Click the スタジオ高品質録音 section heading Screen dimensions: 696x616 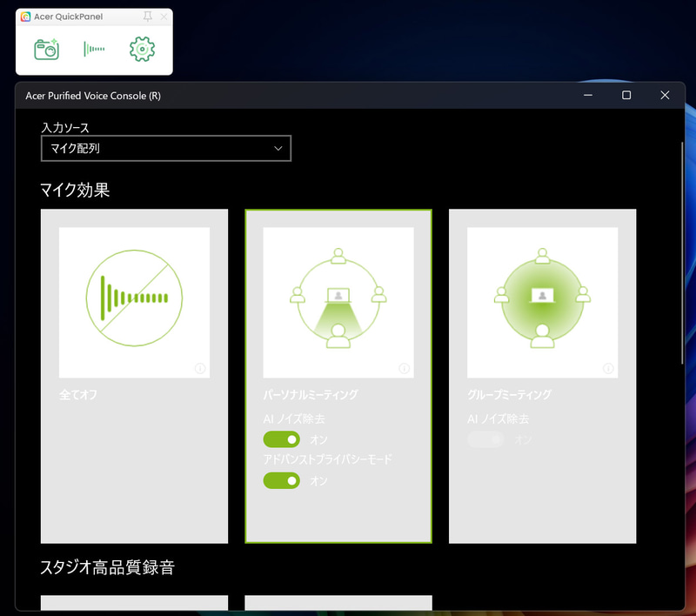tap(107, 567)
